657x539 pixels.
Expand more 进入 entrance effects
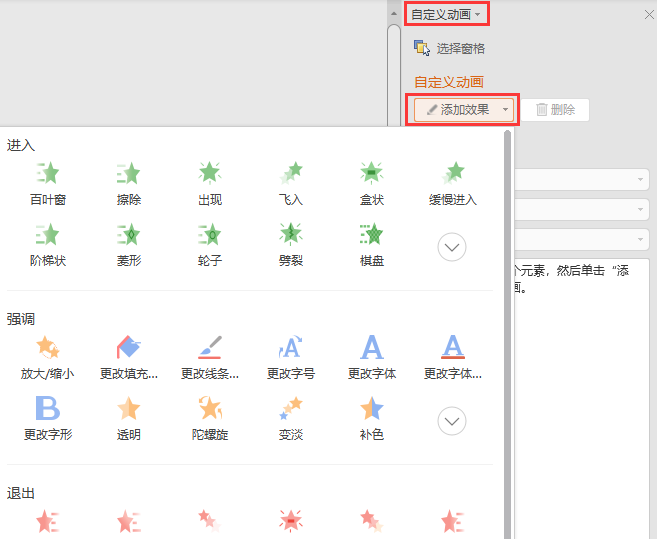click(x=452, y=246)
